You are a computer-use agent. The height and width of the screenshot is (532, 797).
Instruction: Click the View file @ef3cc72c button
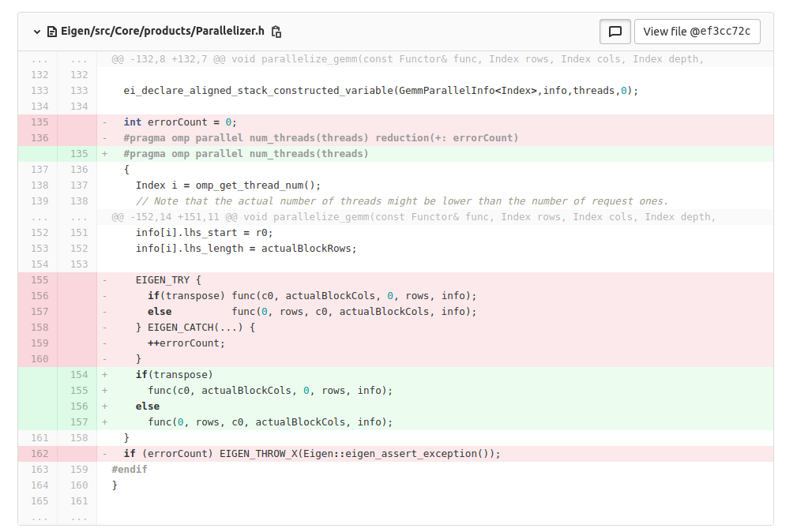pyautogui.click(x=697, y=32)
